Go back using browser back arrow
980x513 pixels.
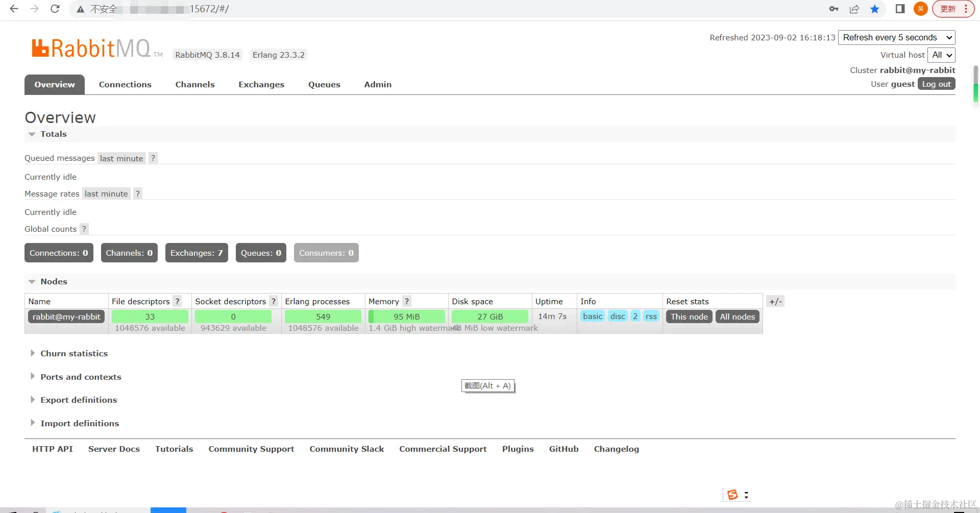tap(14, 9)
